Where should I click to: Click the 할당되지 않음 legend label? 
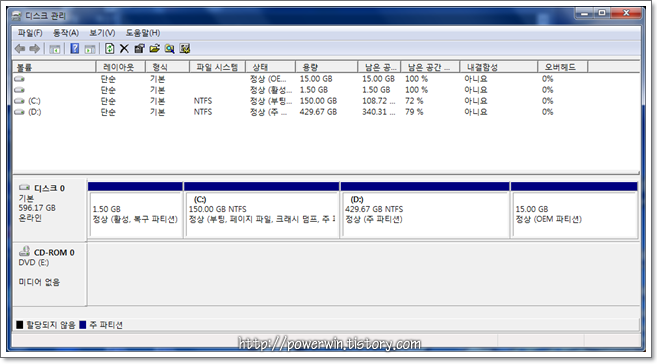tap(51, 325)
